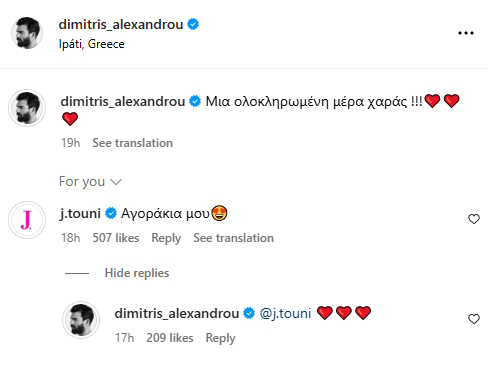Open the @j.touni mention link
The image size is (488, 367).
coord(285,313)
